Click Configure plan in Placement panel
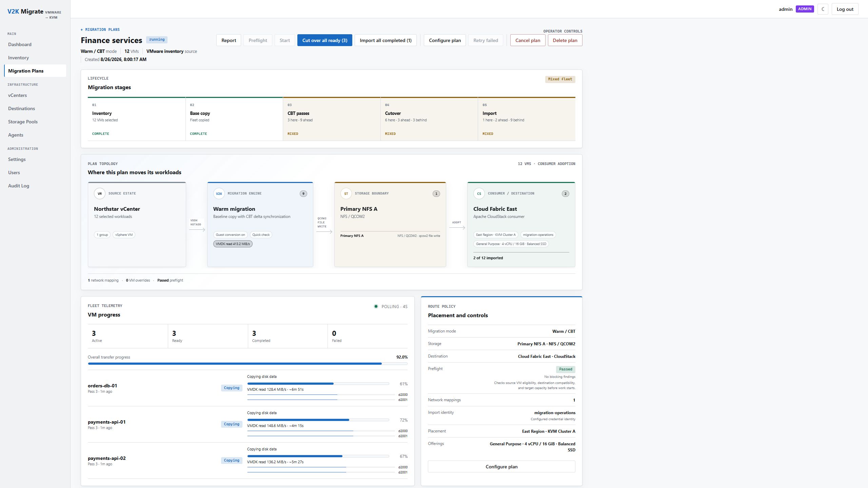868x488 pixels. (x=501, y=467)
